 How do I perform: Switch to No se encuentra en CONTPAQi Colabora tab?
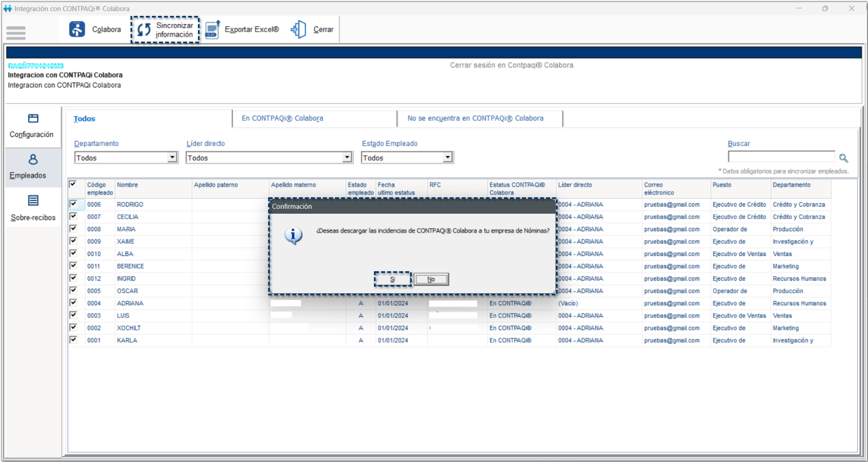coord(475,118)
